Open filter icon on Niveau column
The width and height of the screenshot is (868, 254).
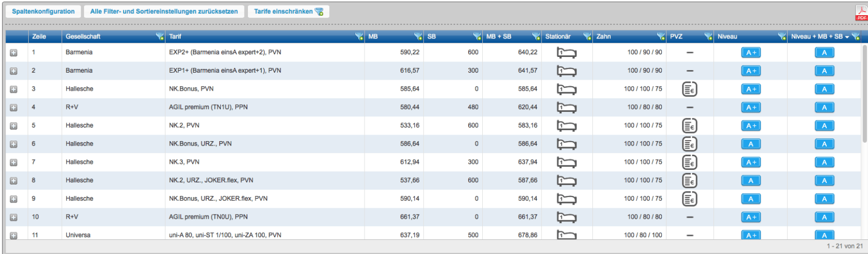coord(782,36)
